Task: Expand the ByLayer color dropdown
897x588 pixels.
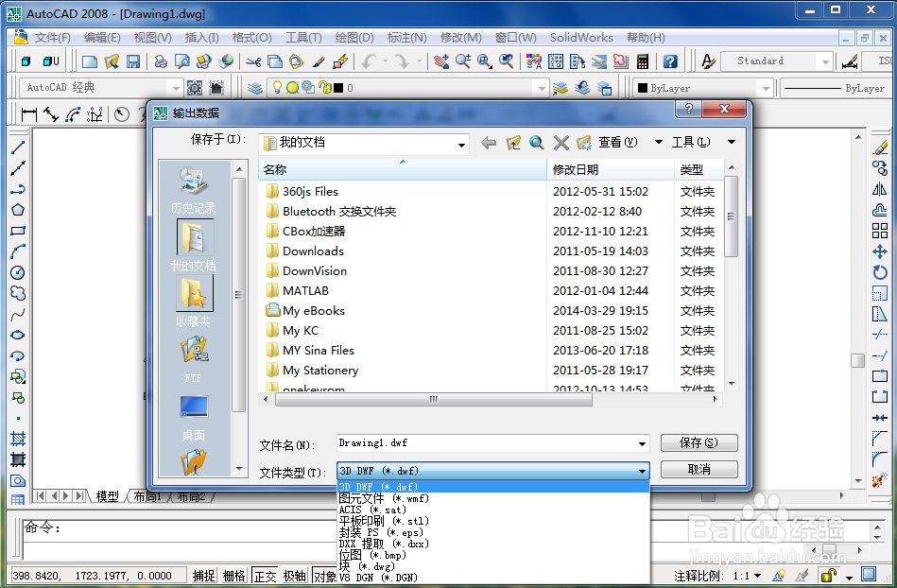Action: [765, 88]
